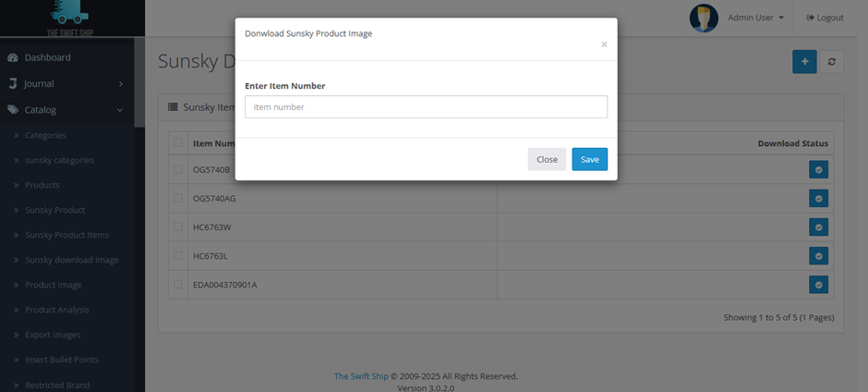Focus the Item Number input field

click(x=426, y=107)
